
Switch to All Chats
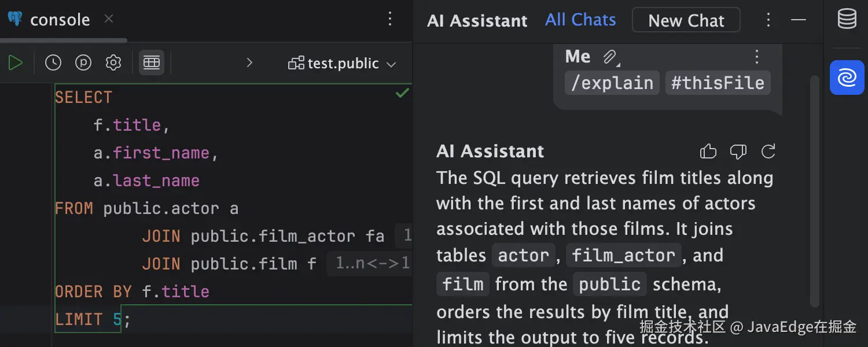point(580,20)
